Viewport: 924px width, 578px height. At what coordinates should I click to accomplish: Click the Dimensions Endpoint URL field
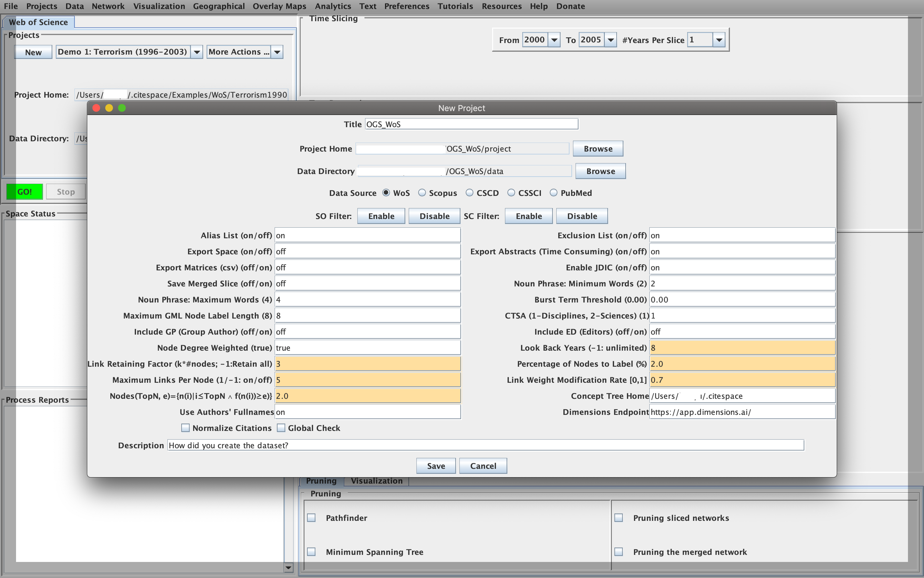[742, 412]
